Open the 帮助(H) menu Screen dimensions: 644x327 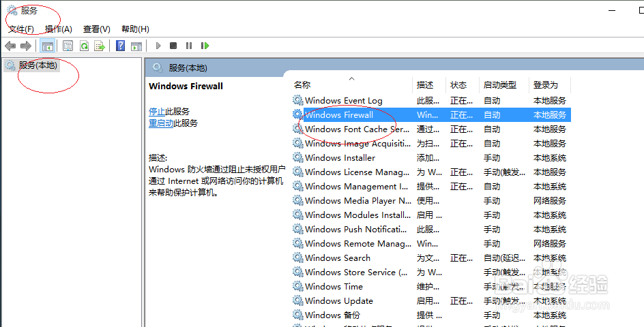[x=135, y=29]
